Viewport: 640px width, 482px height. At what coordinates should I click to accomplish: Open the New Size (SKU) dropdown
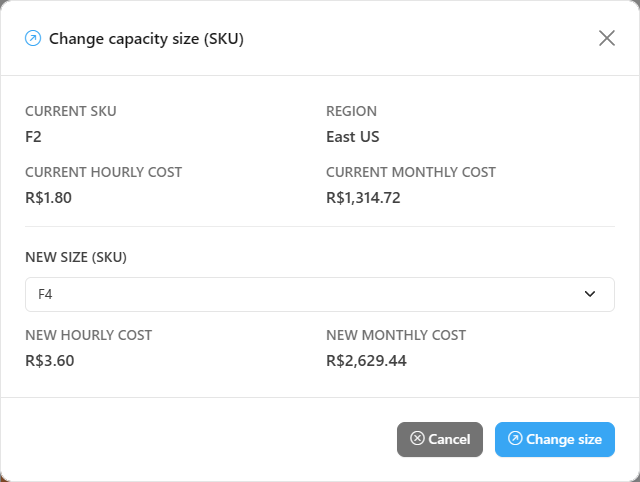pyautogui.click(x=320, y=294)
